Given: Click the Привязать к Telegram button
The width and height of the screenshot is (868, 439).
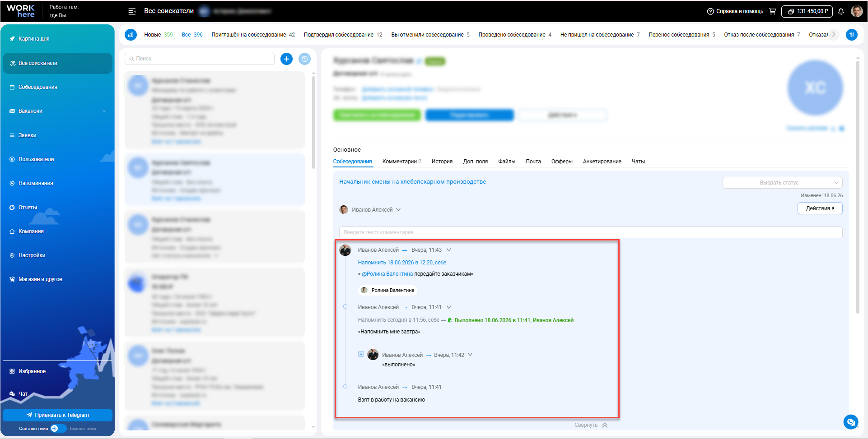Looking at the screenshot, I should pyautogui.click(x=57, y=415).
